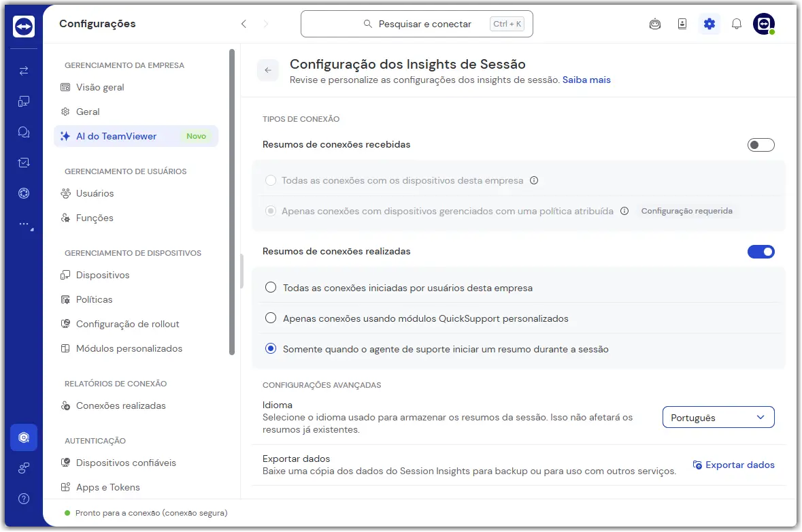Open 'Apps e Tokens' menu item
This screenshot has width=802, height=532.
click(136, 488)
